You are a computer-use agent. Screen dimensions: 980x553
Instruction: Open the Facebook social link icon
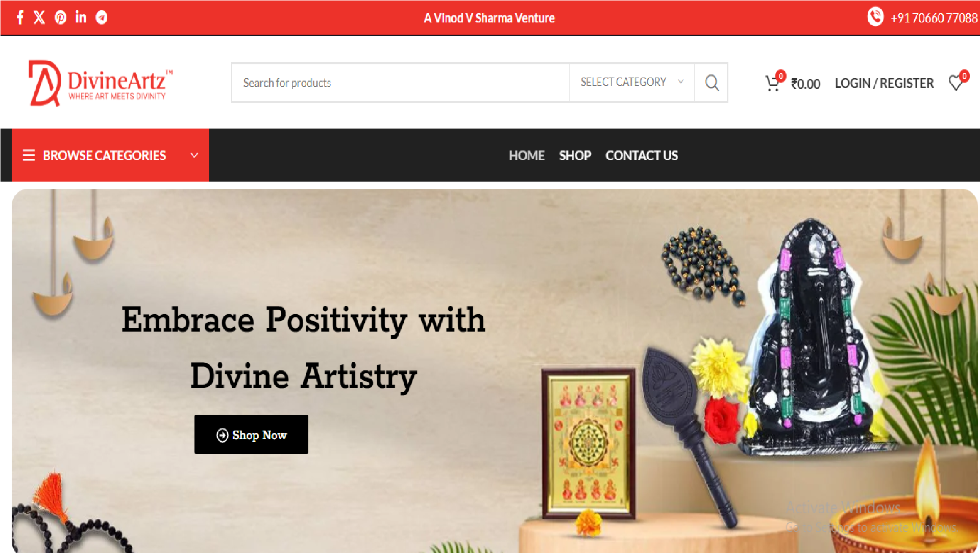coord(20,17)
